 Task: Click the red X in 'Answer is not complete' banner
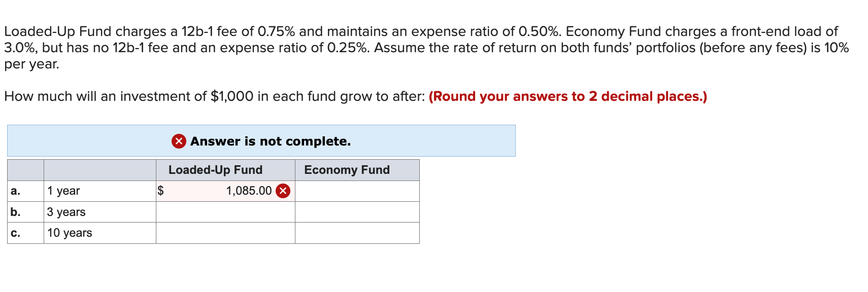pyautogui.click(x=178, y=141)
